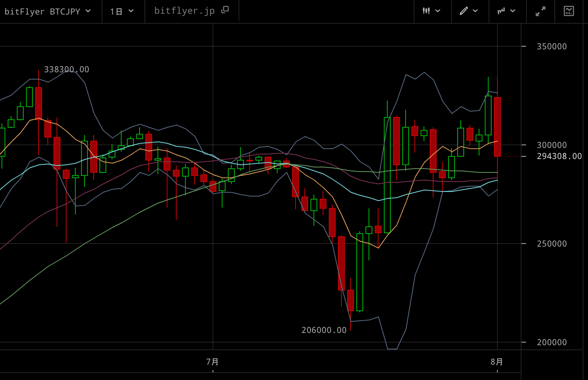Click the open-in-new-window icon beside bitflyer.jp
The image size is (588, 380).
pyautogui.click(x=225, y=10)
